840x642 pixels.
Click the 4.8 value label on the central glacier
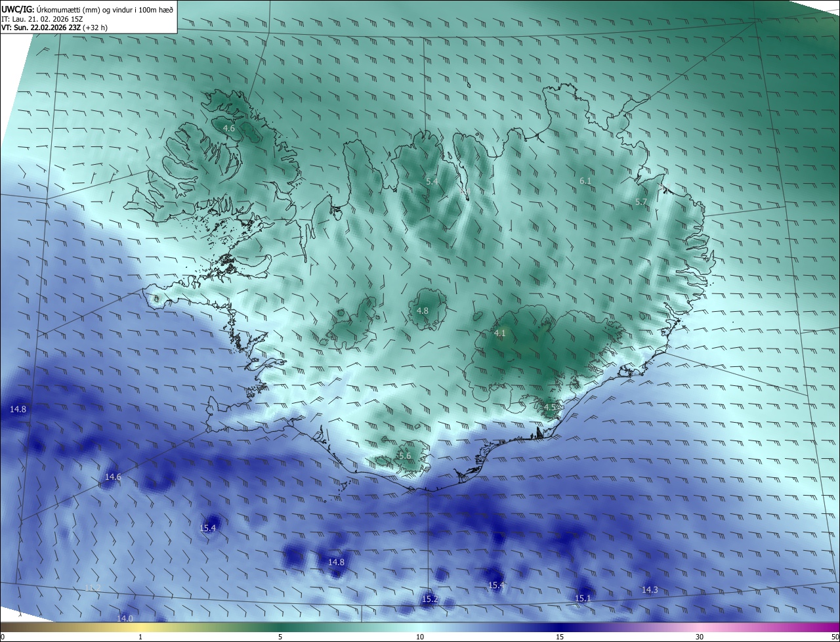(423, 311)
